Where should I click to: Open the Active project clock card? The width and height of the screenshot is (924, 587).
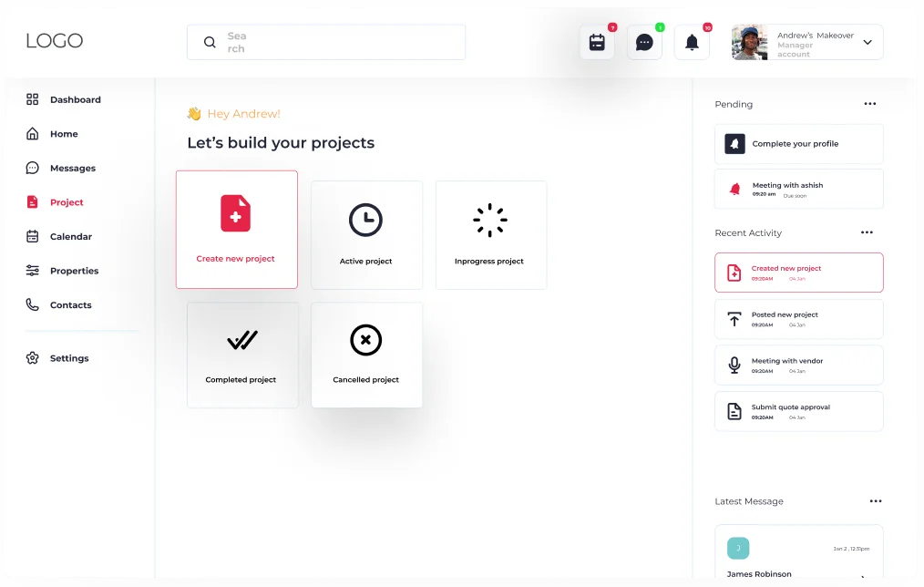(366, 235)
